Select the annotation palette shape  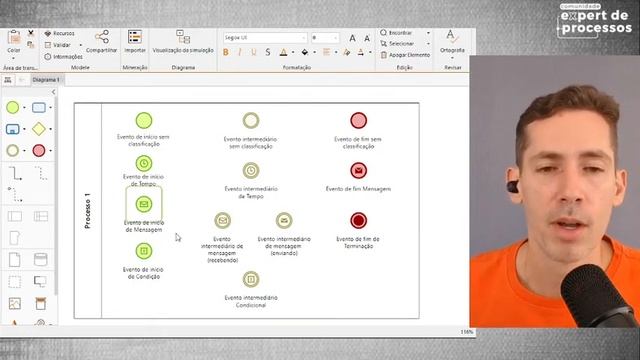[40, 282]
